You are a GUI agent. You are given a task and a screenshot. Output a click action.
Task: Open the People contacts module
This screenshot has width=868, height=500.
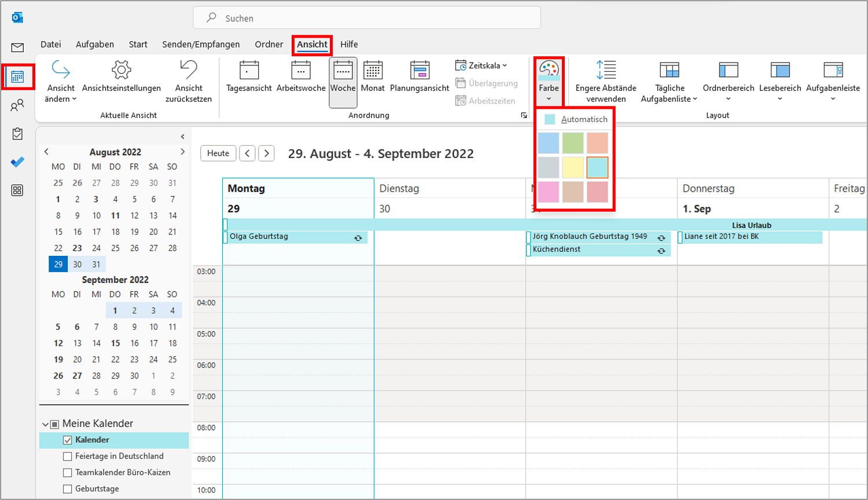(x=17, y=105)
